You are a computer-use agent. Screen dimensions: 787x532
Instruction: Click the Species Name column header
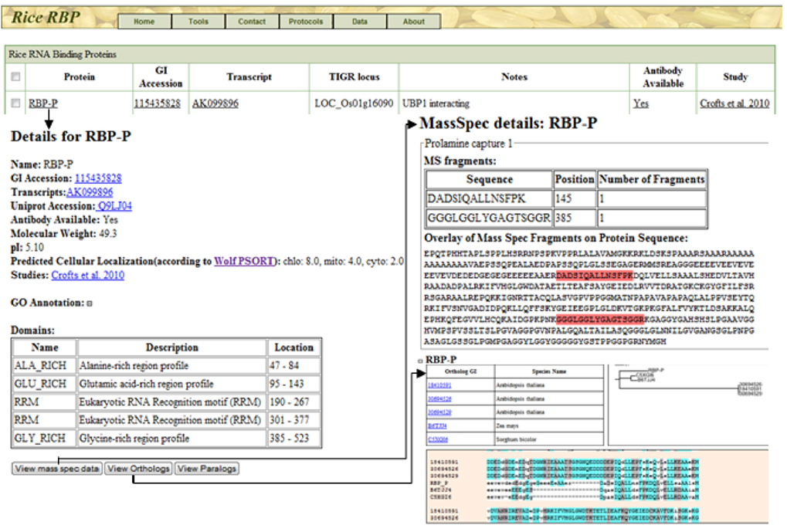(x=549, y=371)
